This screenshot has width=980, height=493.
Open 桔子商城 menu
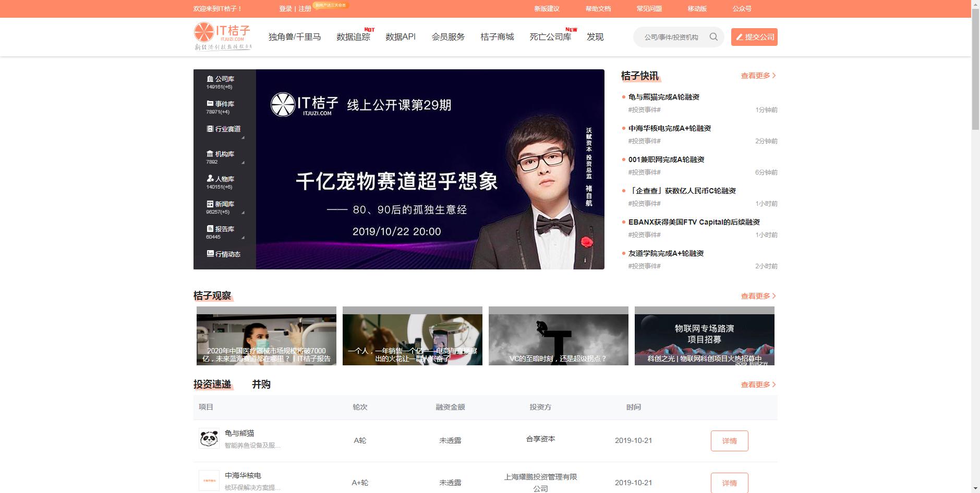[497, 37]
